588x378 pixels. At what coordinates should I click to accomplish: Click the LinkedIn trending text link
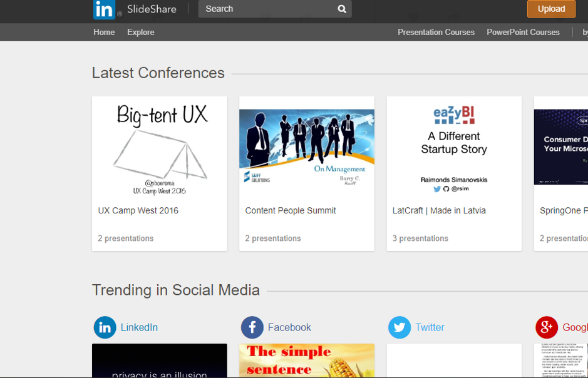pos(139,327)
